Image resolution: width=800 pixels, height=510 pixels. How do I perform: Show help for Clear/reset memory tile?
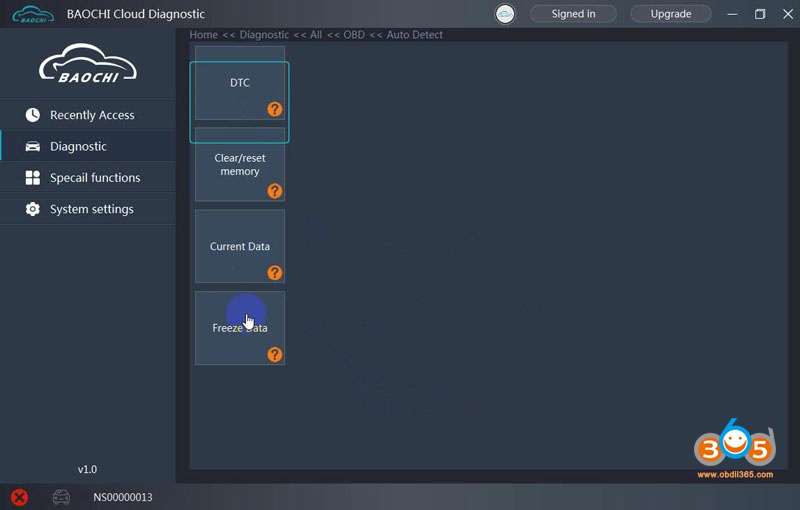pyautogui.click(x=274, y=191)
